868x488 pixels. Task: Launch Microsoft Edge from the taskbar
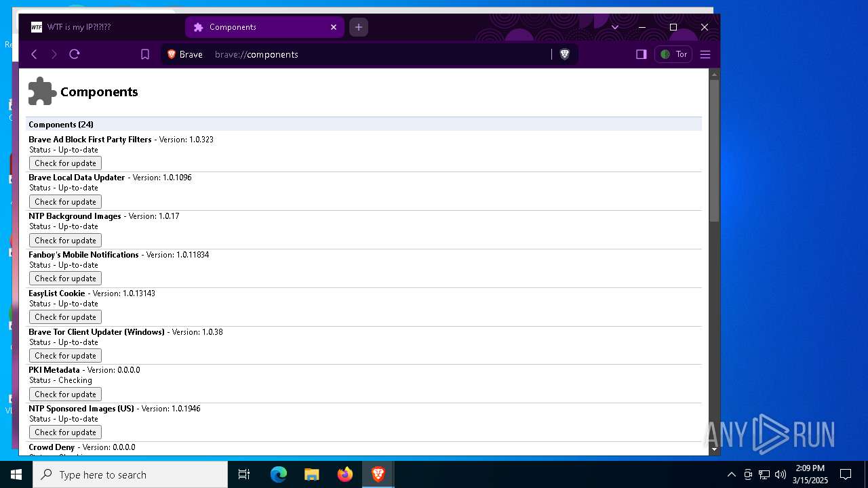[x=279, y=474]
